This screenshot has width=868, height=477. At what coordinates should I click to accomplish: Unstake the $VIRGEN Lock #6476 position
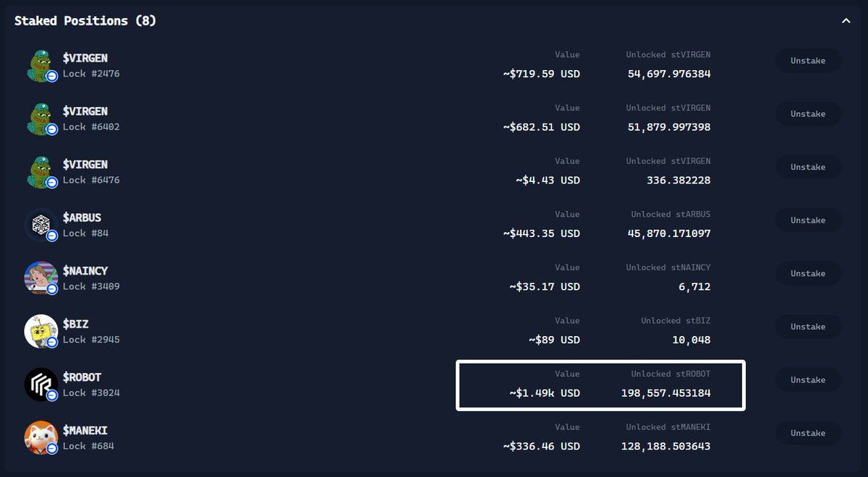pos(808,167)
